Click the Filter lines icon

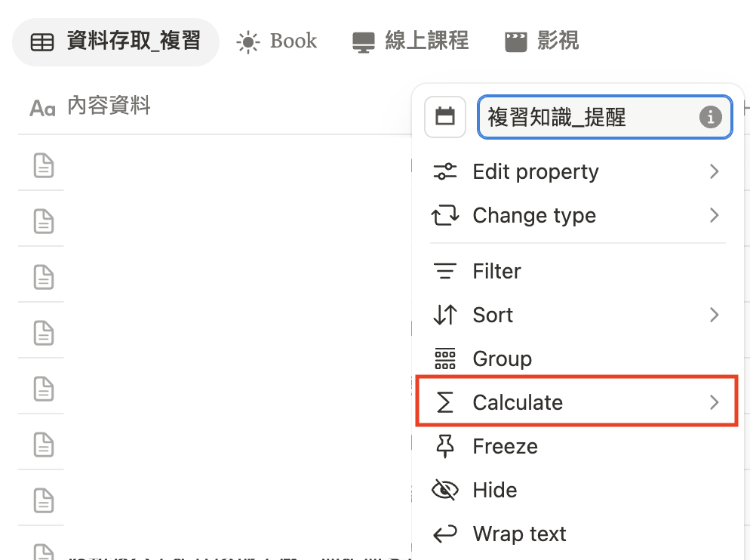tap(445, 271)
